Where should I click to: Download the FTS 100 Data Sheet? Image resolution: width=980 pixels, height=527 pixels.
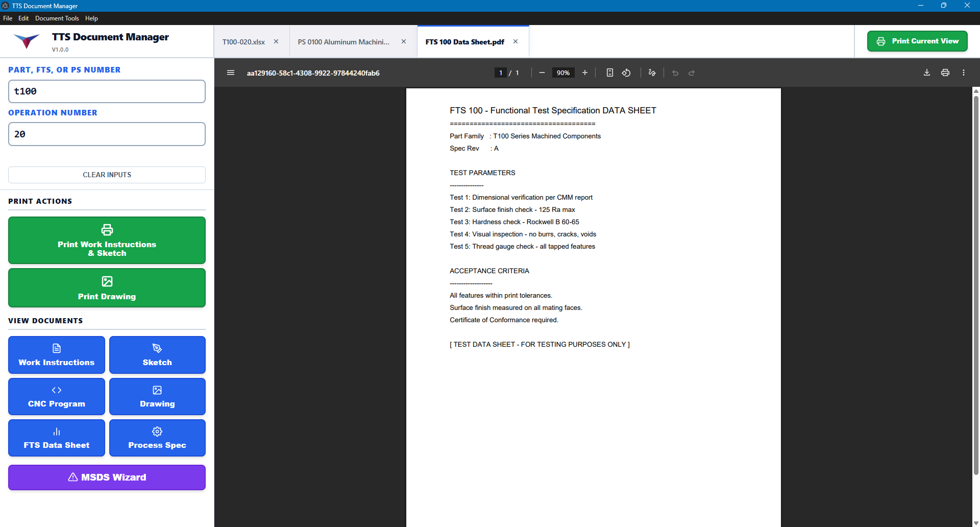926,73
